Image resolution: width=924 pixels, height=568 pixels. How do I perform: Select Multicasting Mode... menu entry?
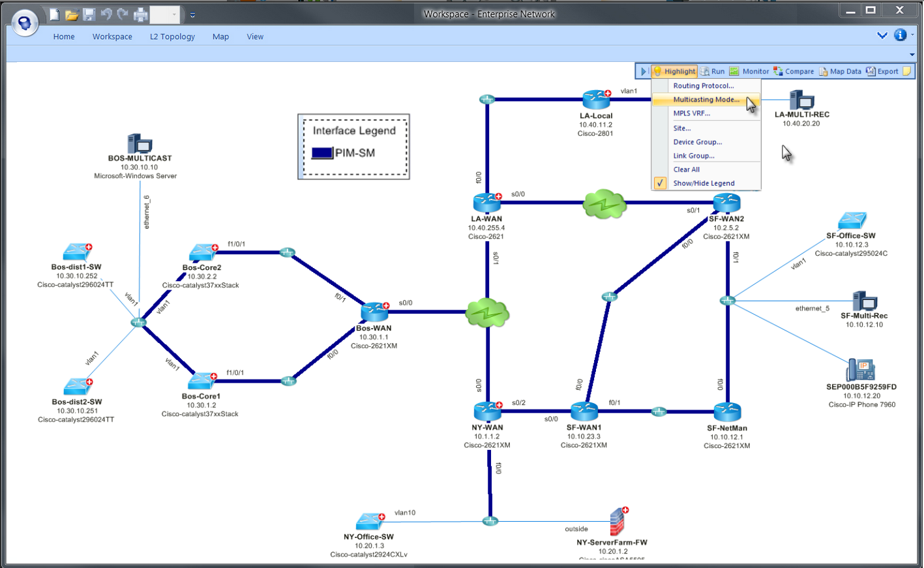(706, 100)
